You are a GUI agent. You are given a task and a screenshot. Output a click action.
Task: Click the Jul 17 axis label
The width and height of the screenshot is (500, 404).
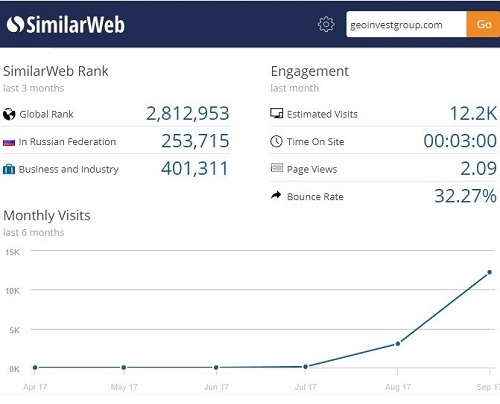(x=305, y=387)
